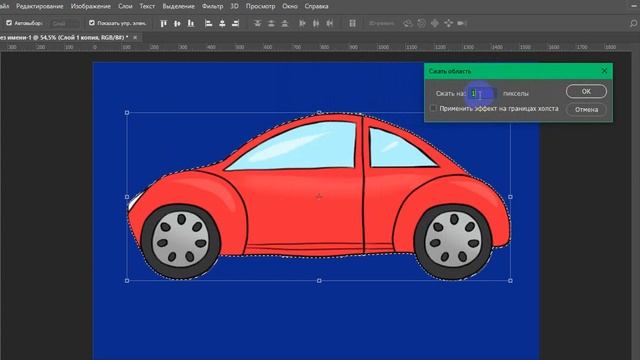This screenshot has height=360, width=640.
Task: Click the distribute horizontal centers icon
Action: click(x=316, y=23)
